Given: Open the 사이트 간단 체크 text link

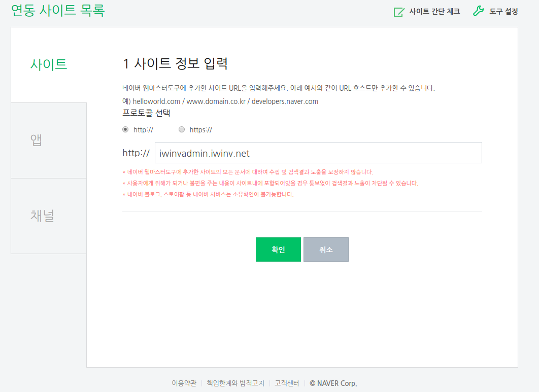Looking at the screenshot, I should point(434,12).
